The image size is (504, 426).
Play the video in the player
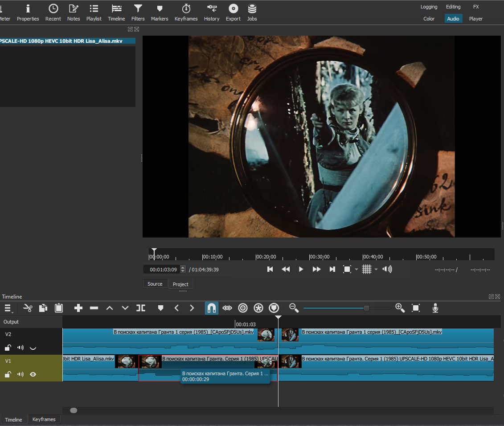[301, 270]
